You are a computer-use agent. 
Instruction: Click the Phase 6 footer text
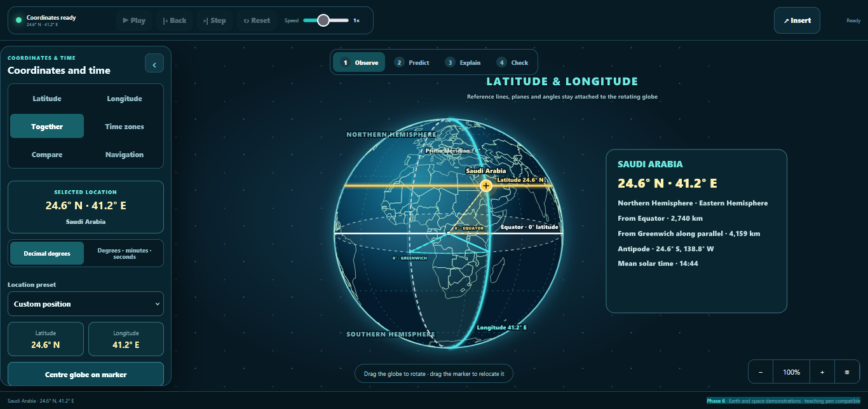[783, 401]
